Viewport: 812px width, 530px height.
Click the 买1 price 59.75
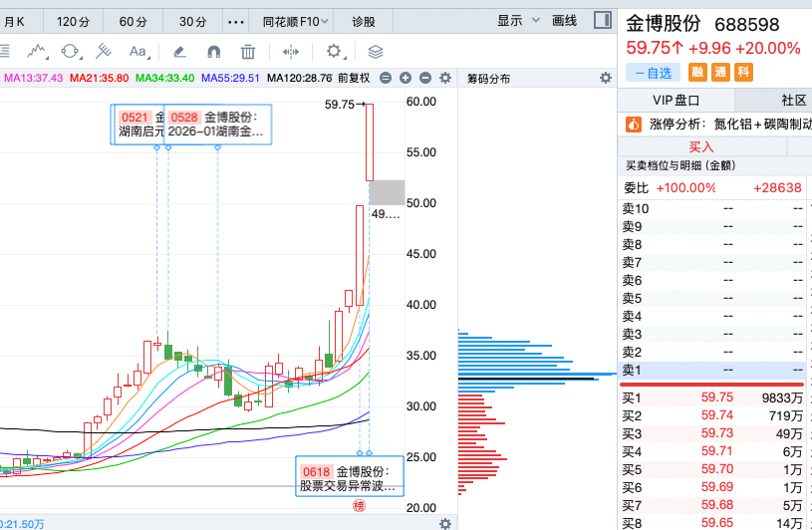point(717,397)
